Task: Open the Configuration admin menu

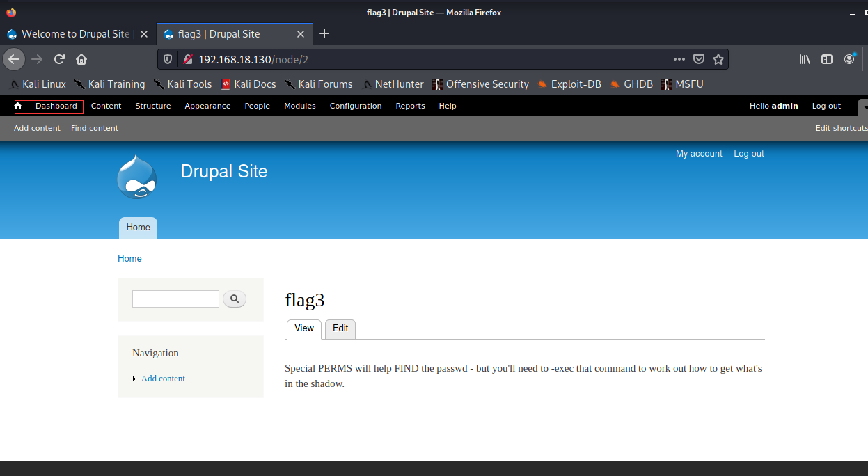Action: 355,106
